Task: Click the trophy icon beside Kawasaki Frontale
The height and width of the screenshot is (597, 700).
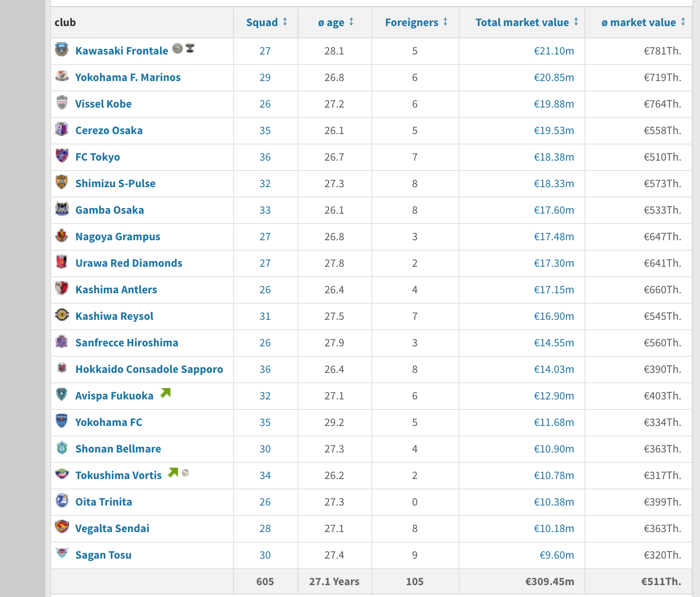Action: pyautogui.click(x=190, y=48)
